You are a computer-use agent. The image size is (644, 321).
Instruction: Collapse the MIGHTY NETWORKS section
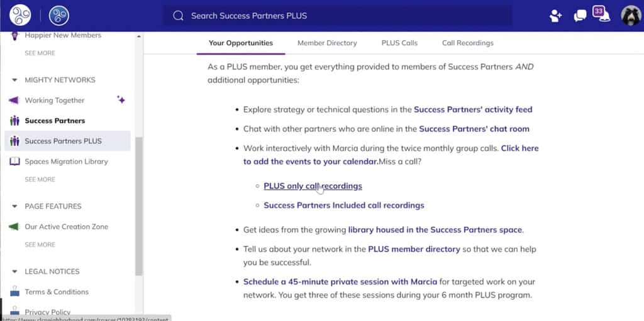pos(14,80)
